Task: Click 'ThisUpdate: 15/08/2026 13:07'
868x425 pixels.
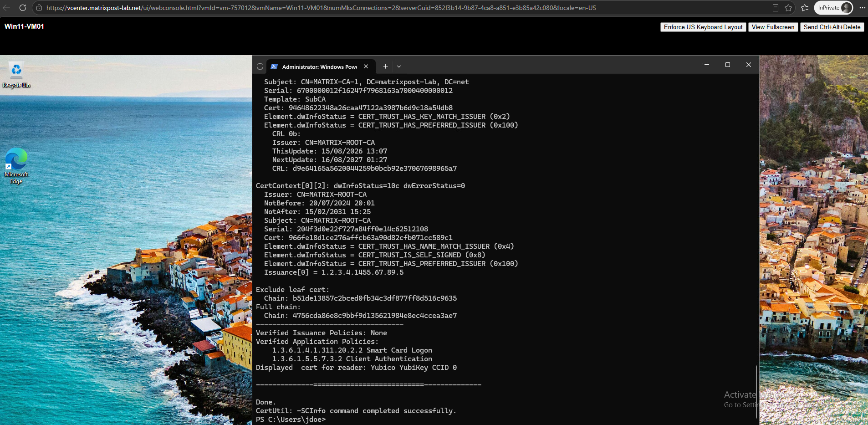Action: tap(330, 151)
